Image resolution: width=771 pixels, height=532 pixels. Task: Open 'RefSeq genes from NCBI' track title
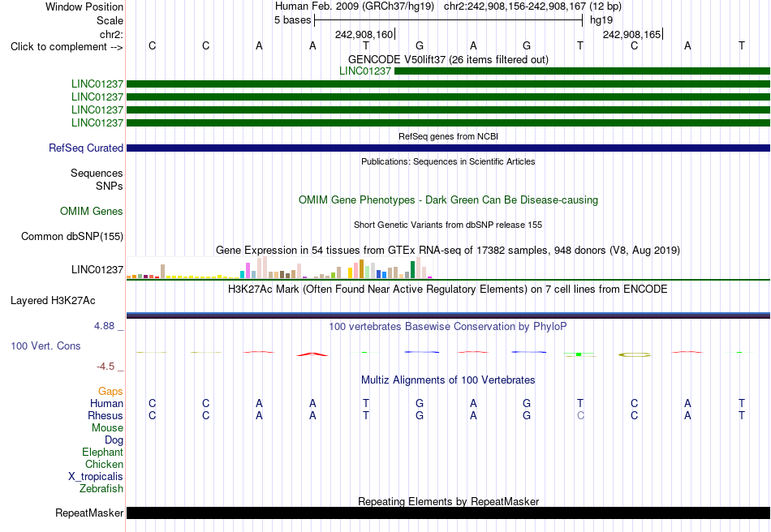[448, 136]
